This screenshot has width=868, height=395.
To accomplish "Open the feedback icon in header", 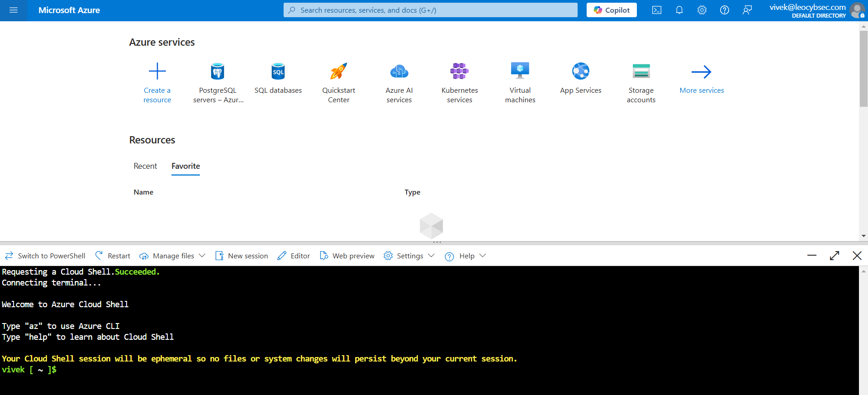I will (x=747, y=10).
